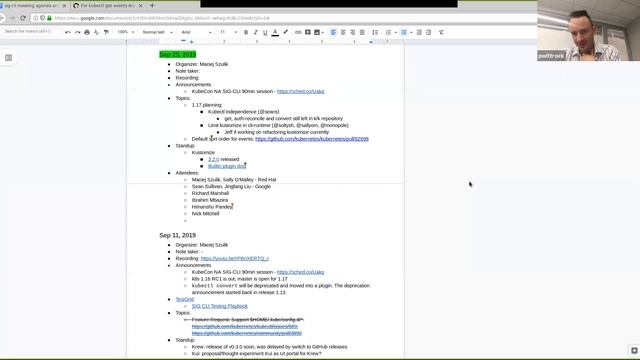Open the bulleted list style dropdown arrow
Image resolution: width=640 pixels, height=360 pixels.
point(411,33)
